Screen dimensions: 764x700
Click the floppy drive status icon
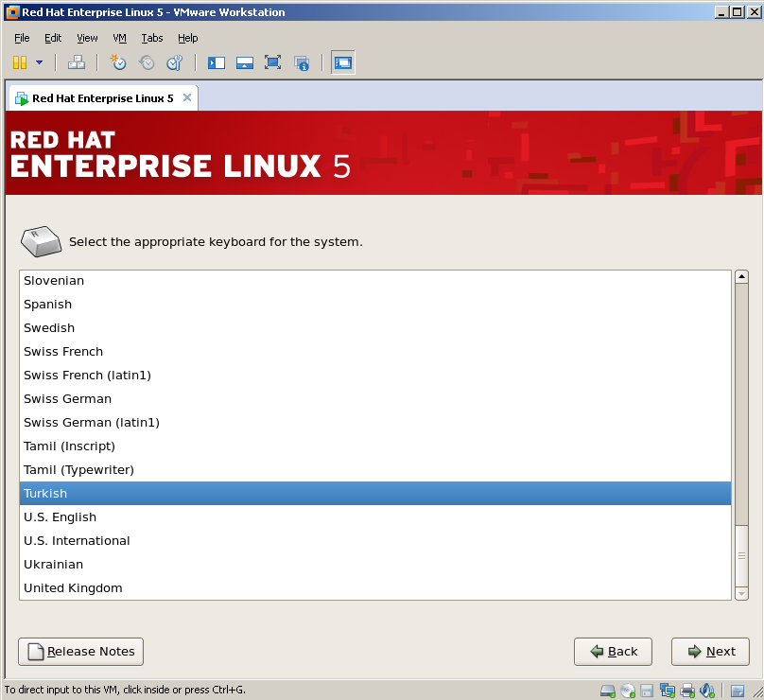pos(647,691)
